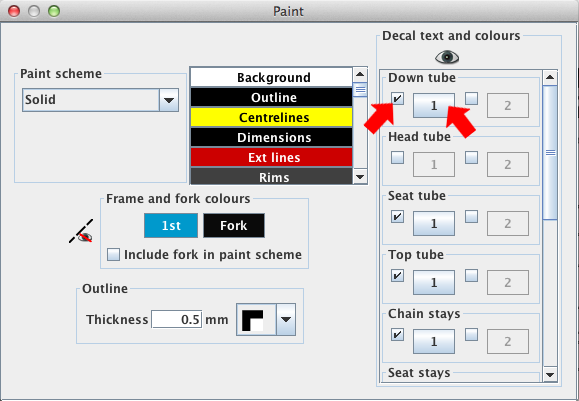Click decal panel scroll-down arrow
The width and height of the screenshot is (579, 401).
pyautogui.click(x=550, y=374)
